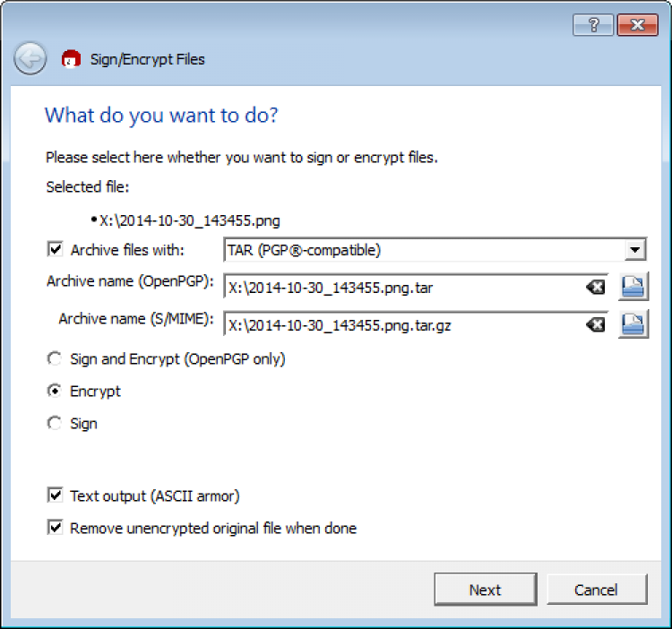
Task: Open the help question mark button
Action: click(x=593, y=25)
